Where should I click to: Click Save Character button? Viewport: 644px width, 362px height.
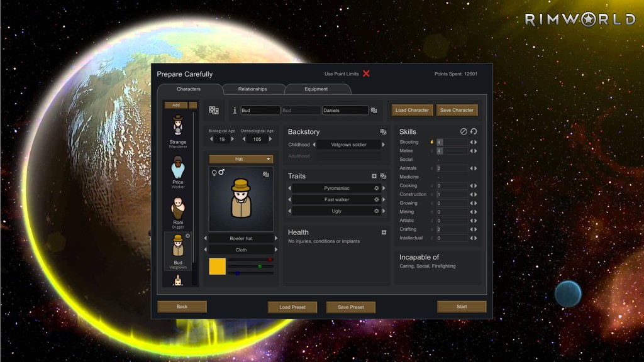pyautogui.click(x=457, y=110)
